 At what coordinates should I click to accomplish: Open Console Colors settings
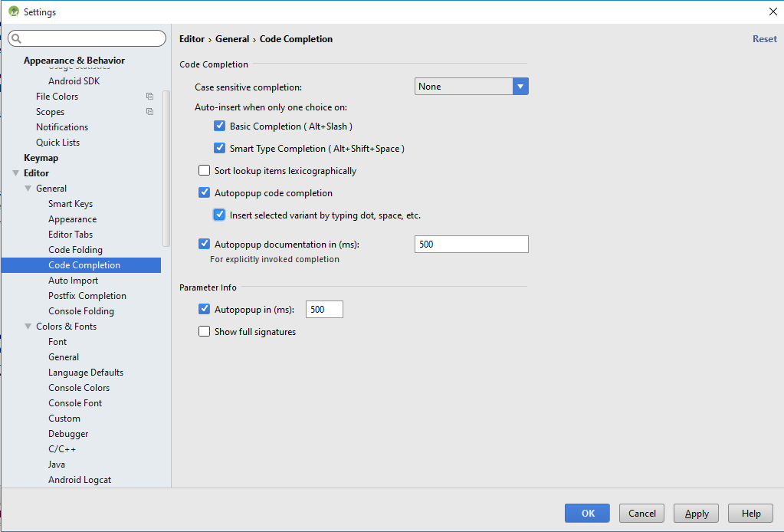coord(79,388)
